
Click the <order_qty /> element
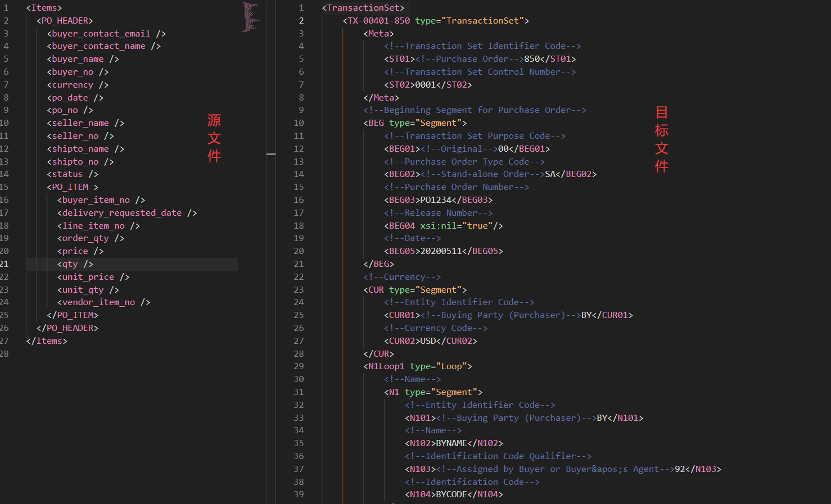coord(91,238)
